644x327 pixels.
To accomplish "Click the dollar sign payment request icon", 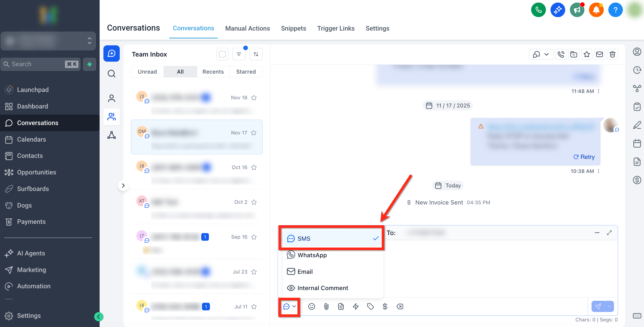I will 385,306.
